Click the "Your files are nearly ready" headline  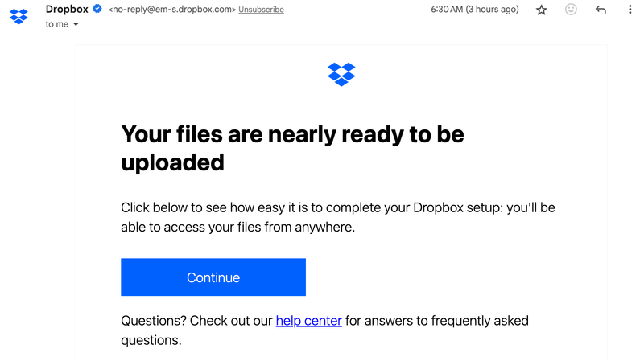pyautogui.click(x=292, y=133)
